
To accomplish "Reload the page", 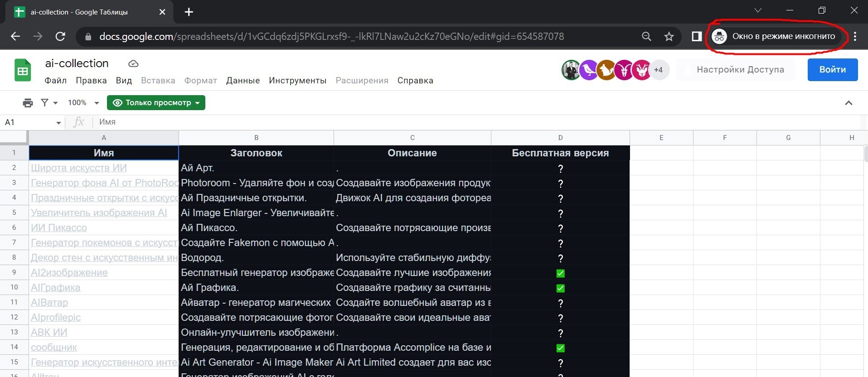I will coord(60,37).
